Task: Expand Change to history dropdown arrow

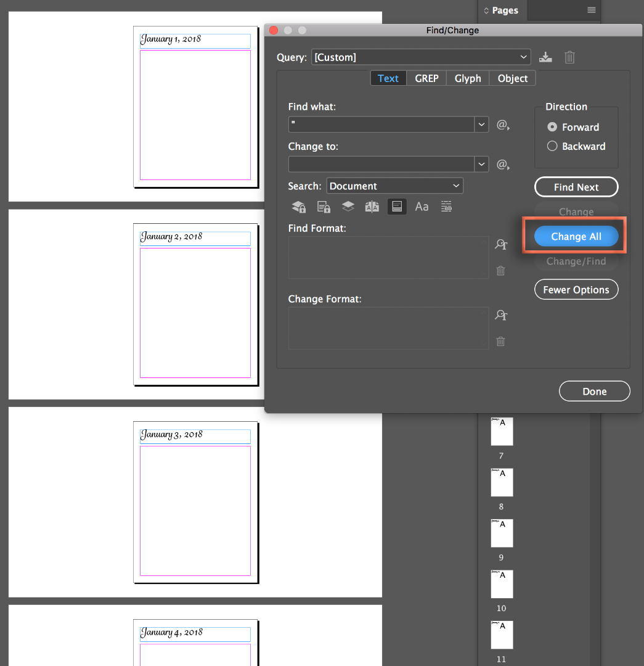Action: click(481, 164)
